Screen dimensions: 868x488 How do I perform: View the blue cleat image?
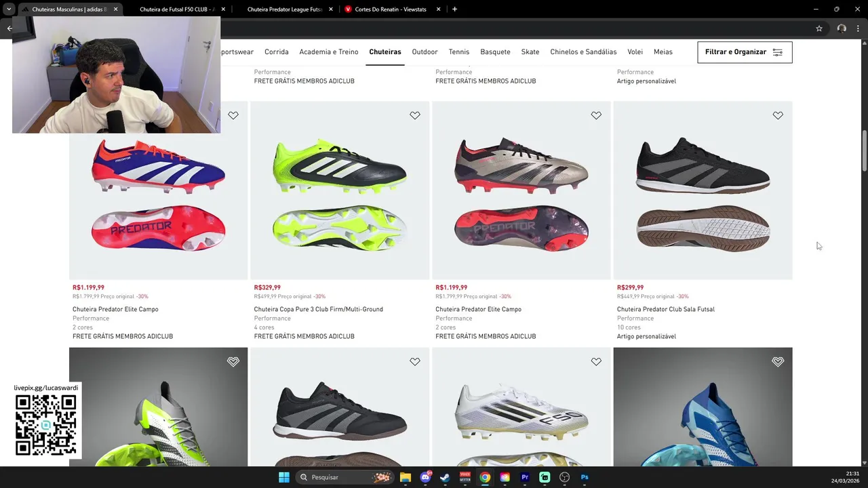click(703, 407)
